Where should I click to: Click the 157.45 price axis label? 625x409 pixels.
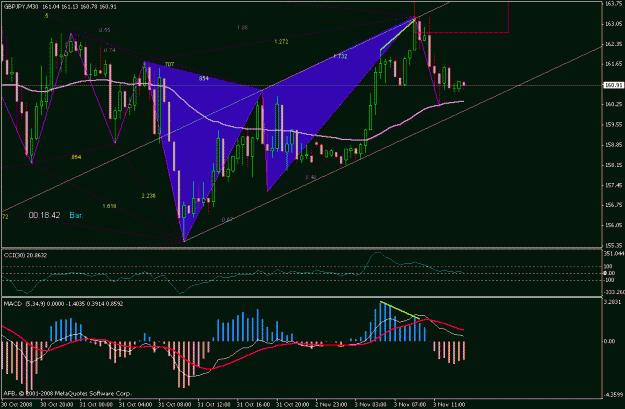[x=611, y=185]
